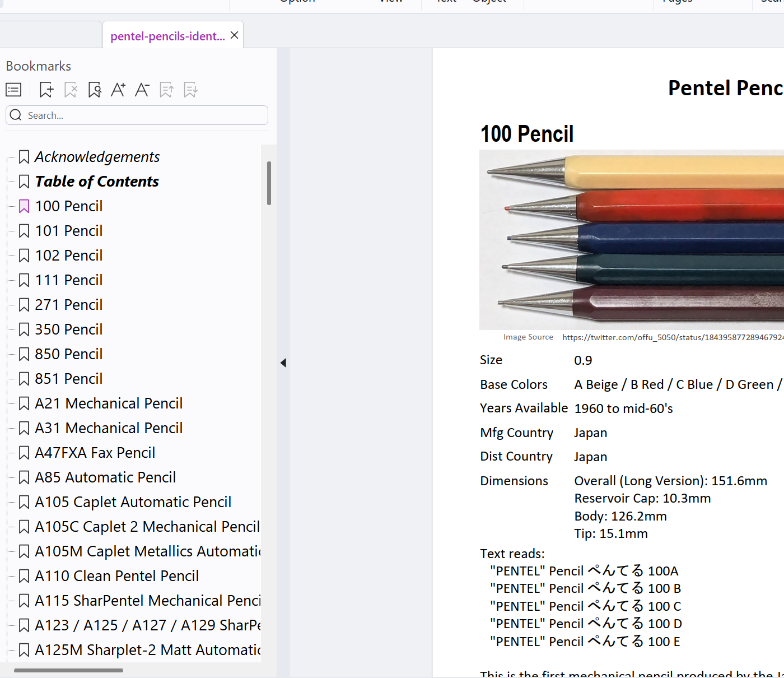This screenshot has height=678, width=784.
Task: Open the Table of Contents bookmark
Action: pyautogui.click(x=96, y=182)
